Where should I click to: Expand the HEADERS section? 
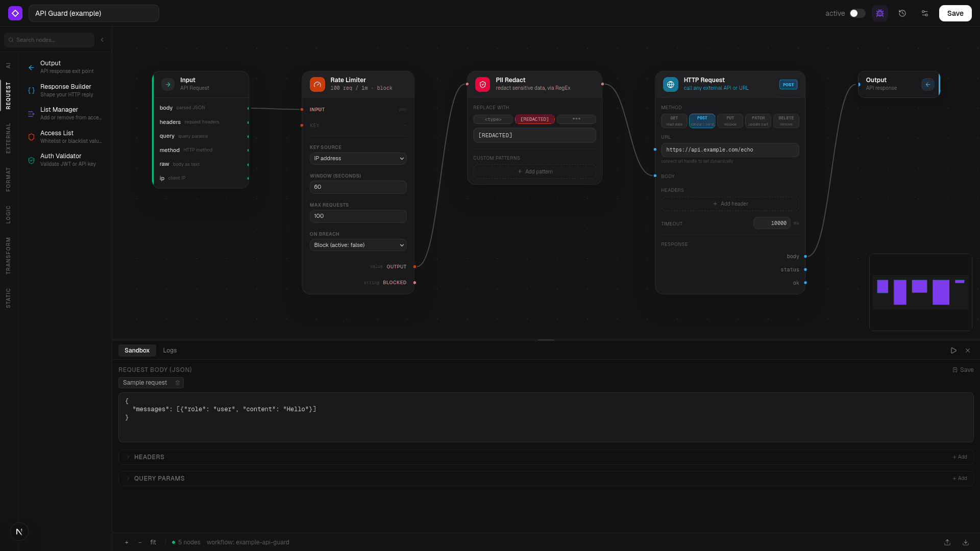(x=546, y=457)
